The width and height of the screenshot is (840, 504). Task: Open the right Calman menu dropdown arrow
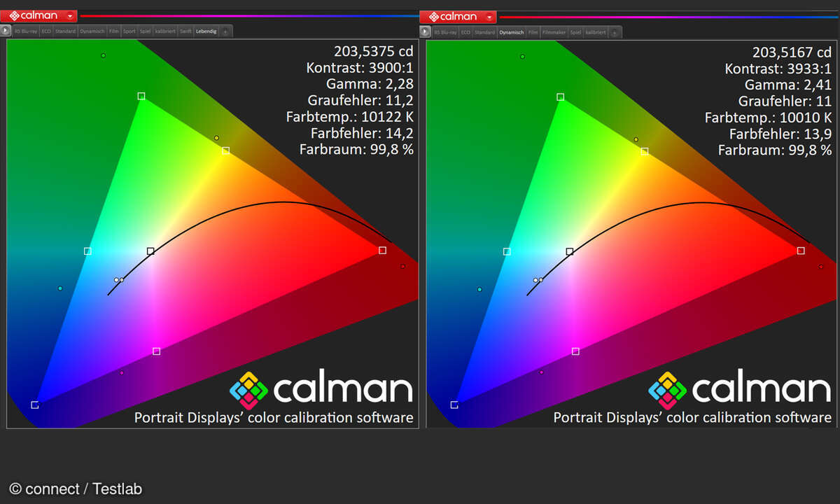coord(489,16)
